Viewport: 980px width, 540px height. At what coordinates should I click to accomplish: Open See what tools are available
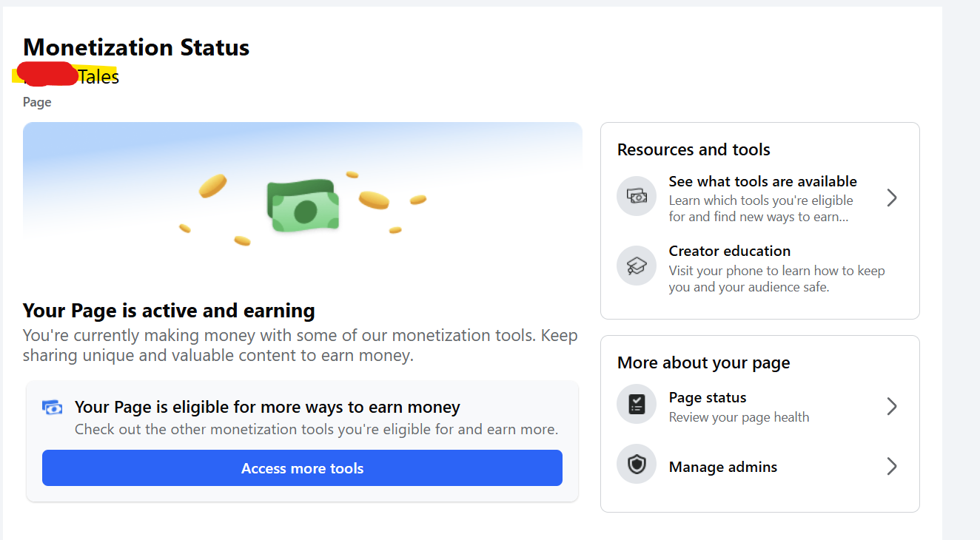coord(760,198)
